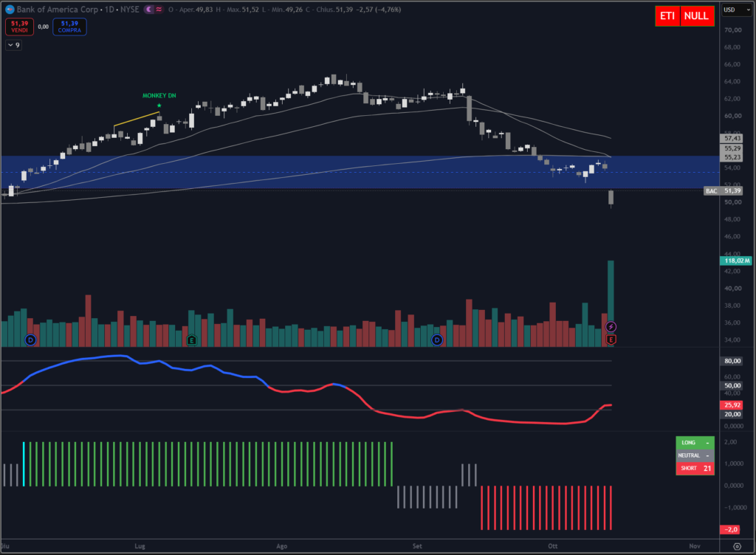
Task: Click the green earnings E marker in July
Action: point(191,340)
